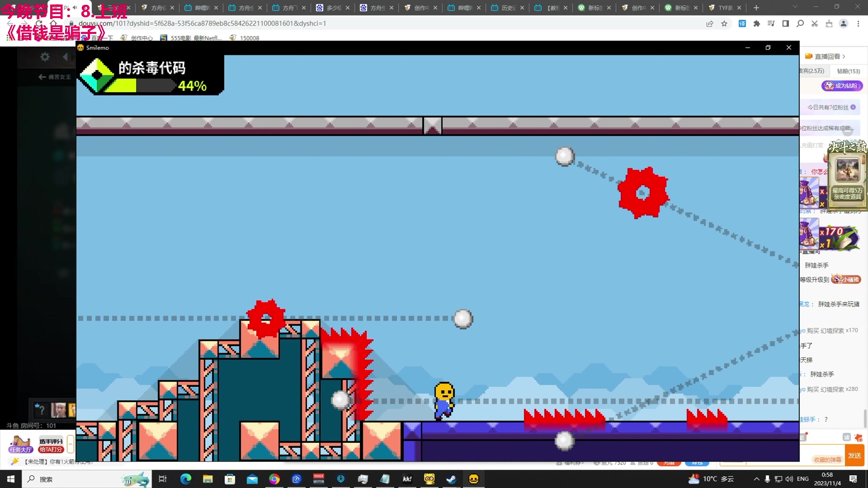
Task: Open Voicemeeter from the taskbar
Action: coord(319,479)
